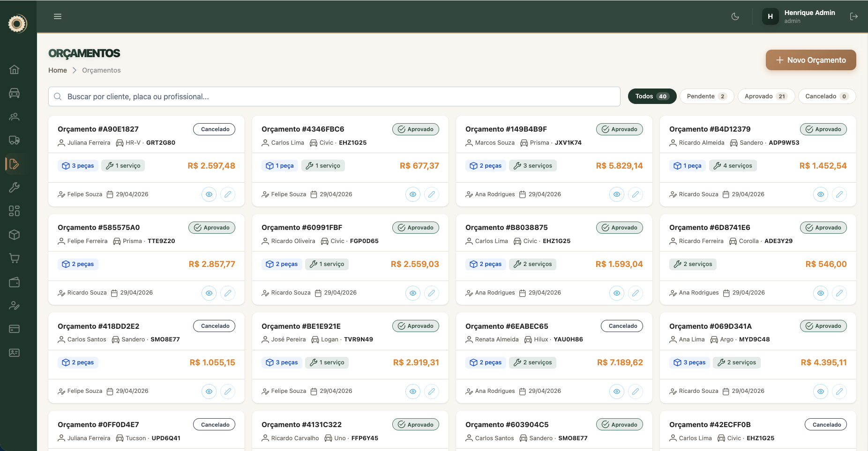Select the Todos 40 filter tab
This screenshot has height=451, width=868.
(652, 96)
